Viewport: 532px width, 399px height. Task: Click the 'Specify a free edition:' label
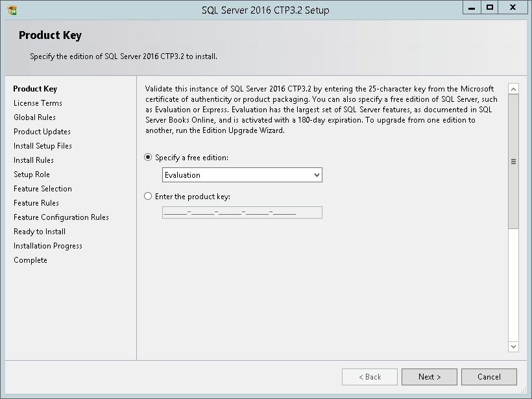click(191, 158)
